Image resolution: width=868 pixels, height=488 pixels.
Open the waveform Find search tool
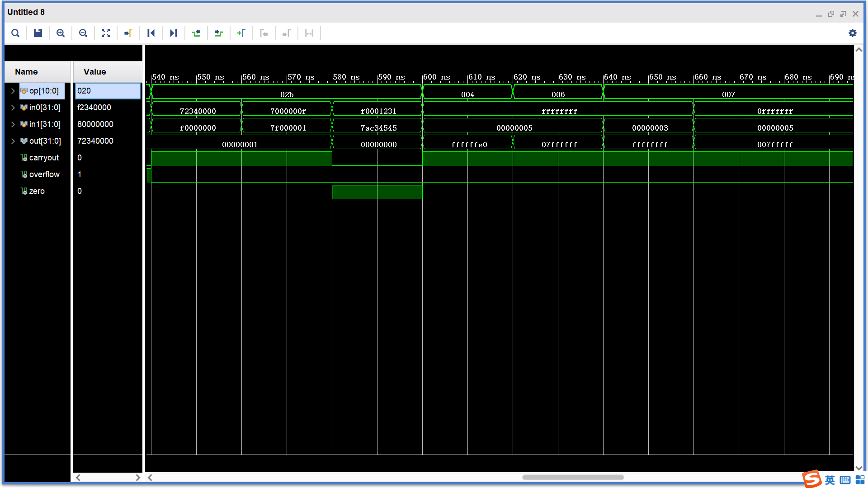(x=15, y=33)
